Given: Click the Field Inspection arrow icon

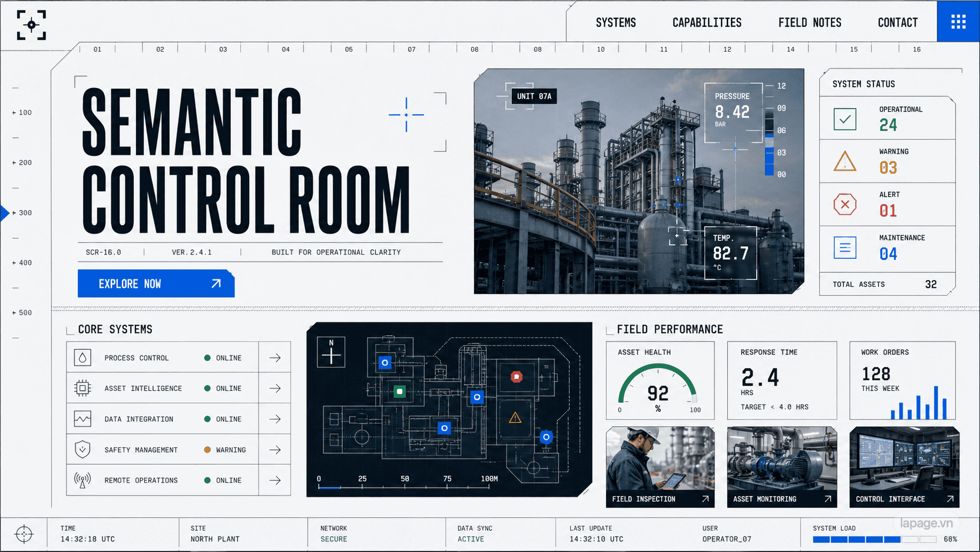Looking at the screenshot, I should coord(705,499).
